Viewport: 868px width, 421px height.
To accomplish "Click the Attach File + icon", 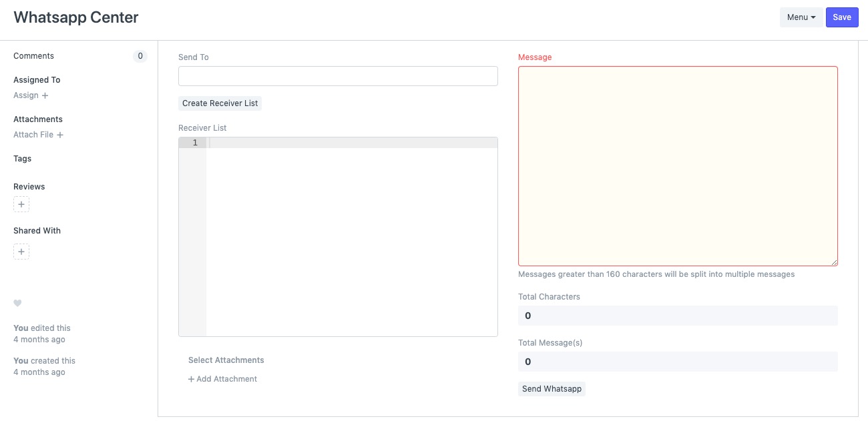I will pyautogui.click(x=59, y=134).
